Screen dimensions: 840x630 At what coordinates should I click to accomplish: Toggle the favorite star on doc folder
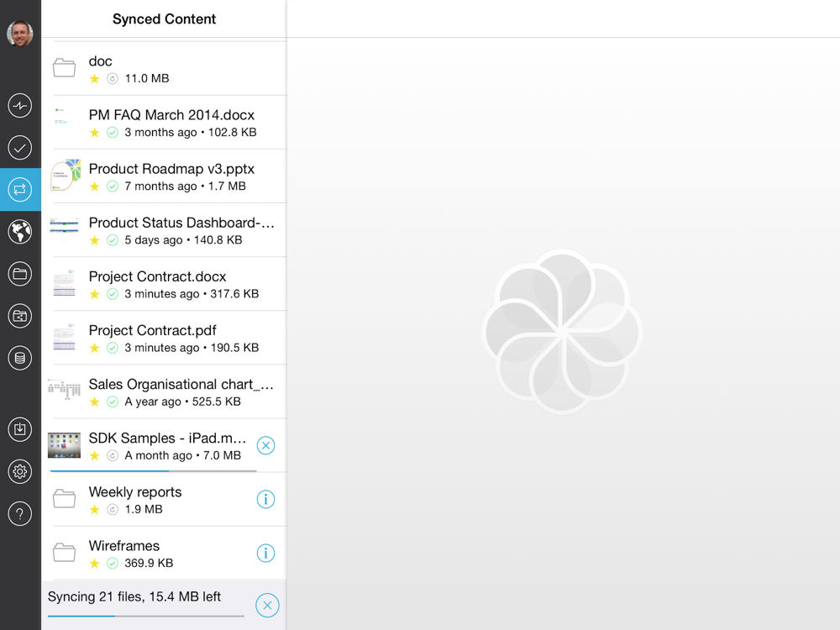94,79
